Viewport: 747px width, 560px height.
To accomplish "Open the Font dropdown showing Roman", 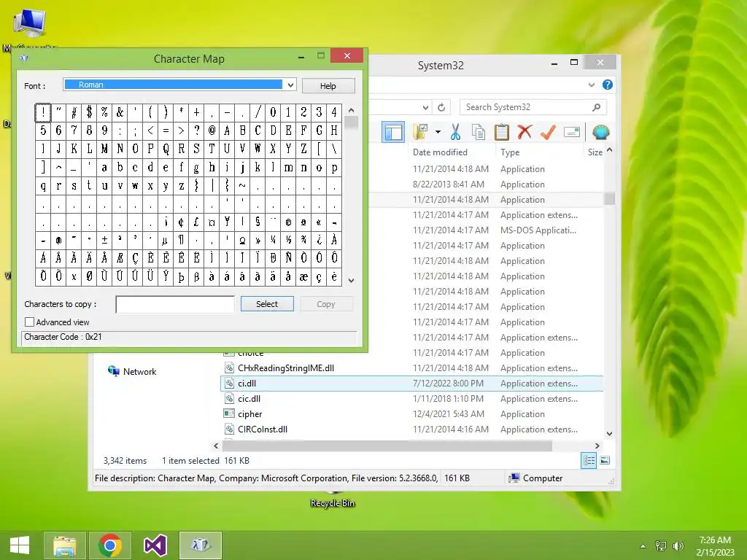I will pyautogui.click(x=290, y=85).
